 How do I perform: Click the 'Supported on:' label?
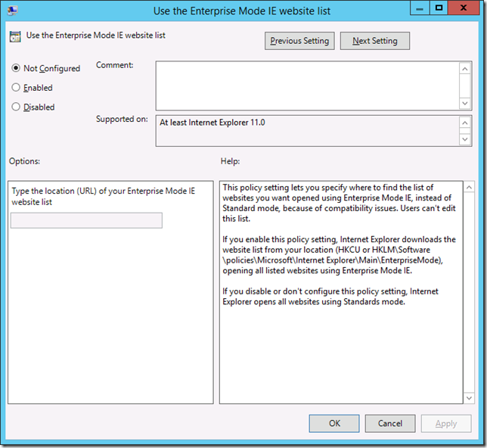coord(122,119)
